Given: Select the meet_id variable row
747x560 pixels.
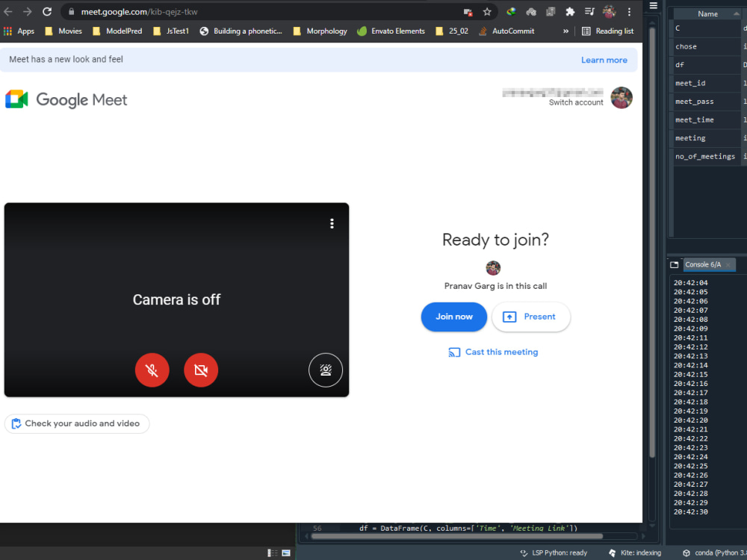Looking at the screenshot, I should click(x=707, y=84).
